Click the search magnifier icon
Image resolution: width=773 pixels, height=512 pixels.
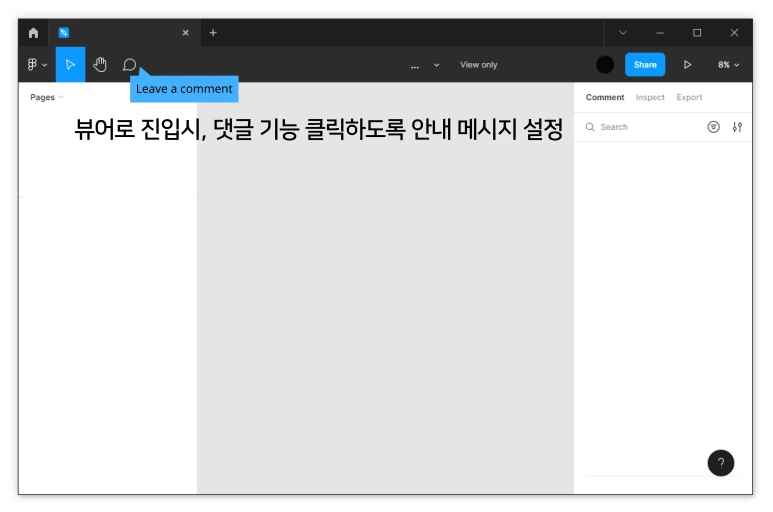click(590, 127)
